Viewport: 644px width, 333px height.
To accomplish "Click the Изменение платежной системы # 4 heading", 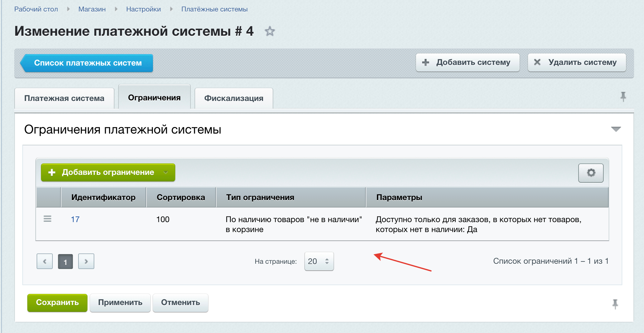I will (134, 31).
